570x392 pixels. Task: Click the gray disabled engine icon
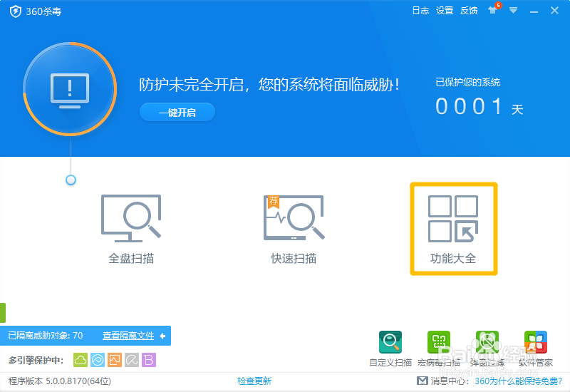pyautogui.click(x=132, y=360)
